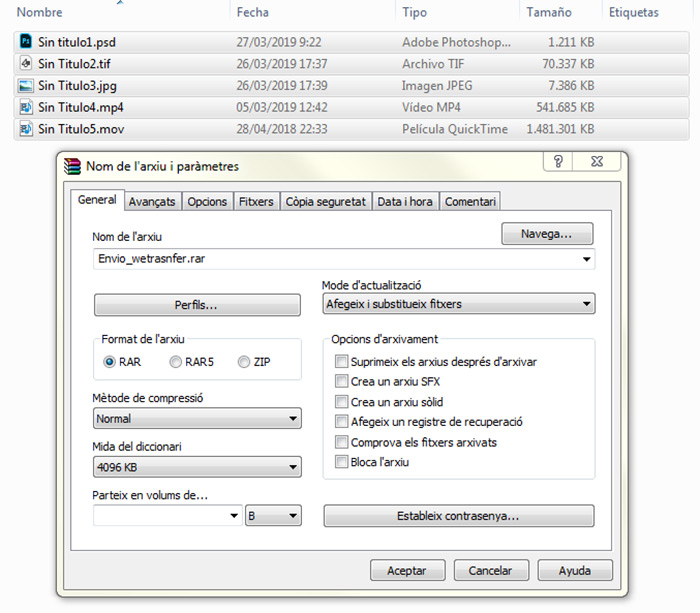Select the ZIP archive format

(x=244, y=362)
